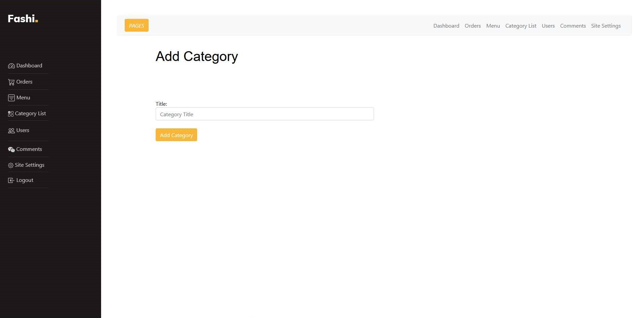Image resolution: width=644 pixels, height=318 pixels.
Task: Focus the Category Title input field
Action: tap(265, 114)
